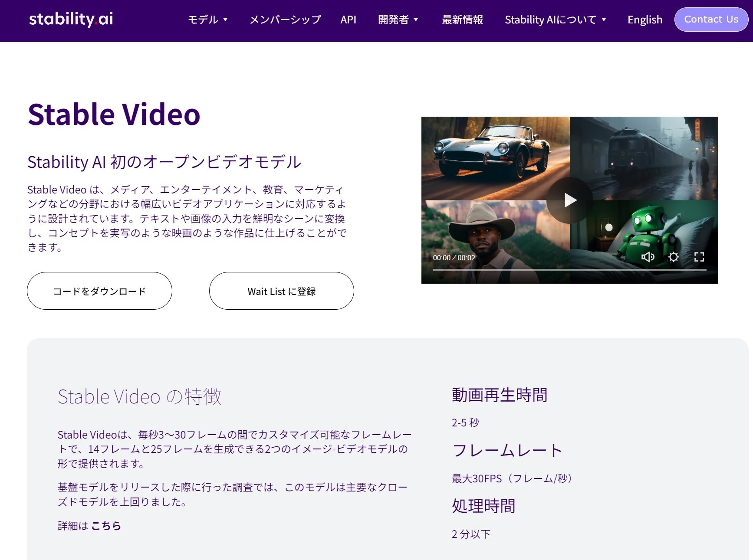The width and height of the screenshot is (753, 560).
Task: Expand the モデル dropdown menu
Action: tap(207, 20)
